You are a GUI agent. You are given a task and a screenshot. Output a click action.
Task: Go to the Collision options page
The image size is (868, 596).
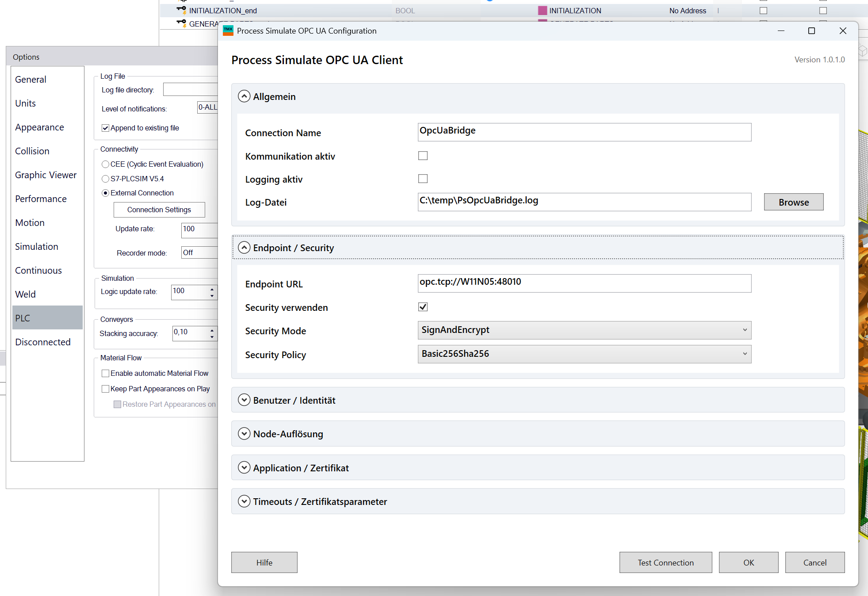pyautogui.click(x=47, y=151)
